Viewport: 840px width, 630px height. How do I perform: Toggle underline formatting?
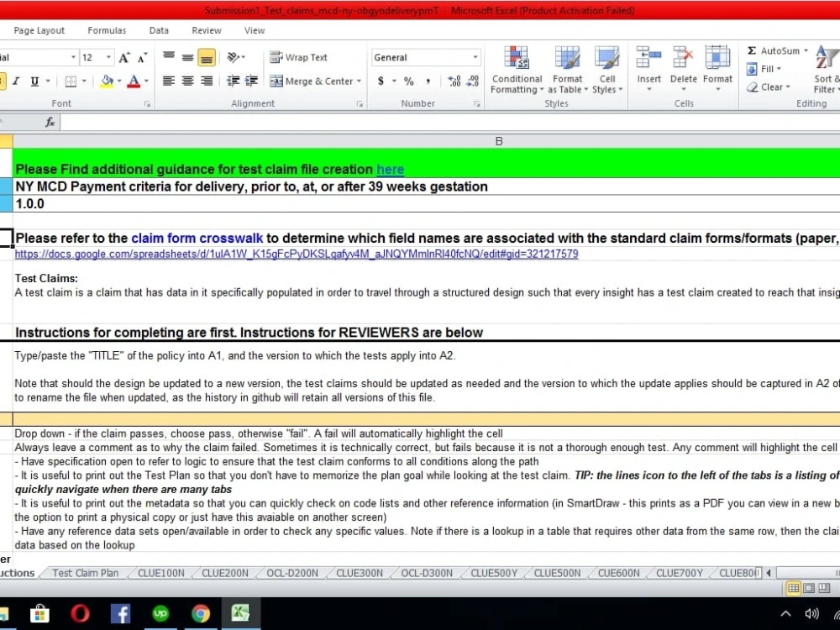[34, 81]
